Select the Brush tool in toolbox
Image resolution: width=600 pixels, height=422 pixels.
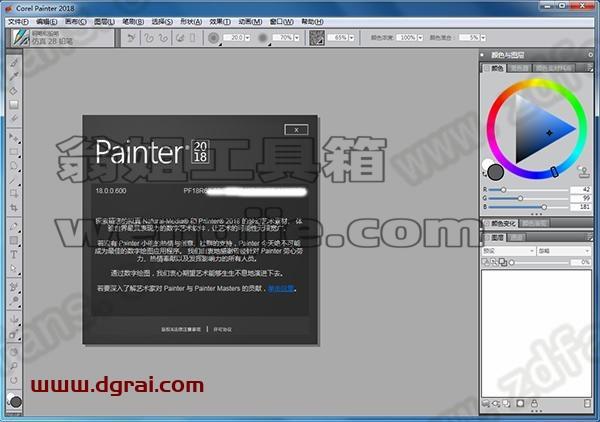[14, 62]
